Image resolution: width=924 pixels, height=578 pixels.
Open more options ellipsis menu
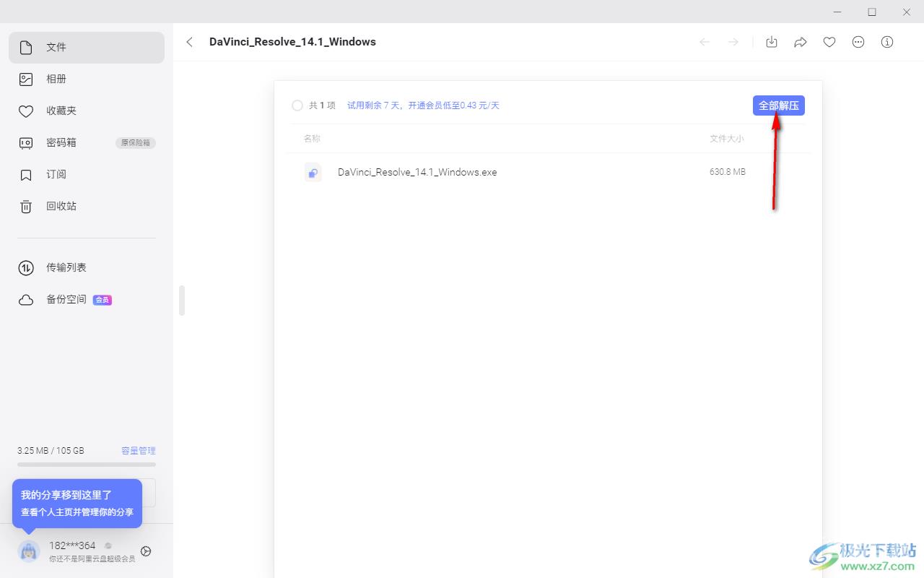tap(858, 42)
